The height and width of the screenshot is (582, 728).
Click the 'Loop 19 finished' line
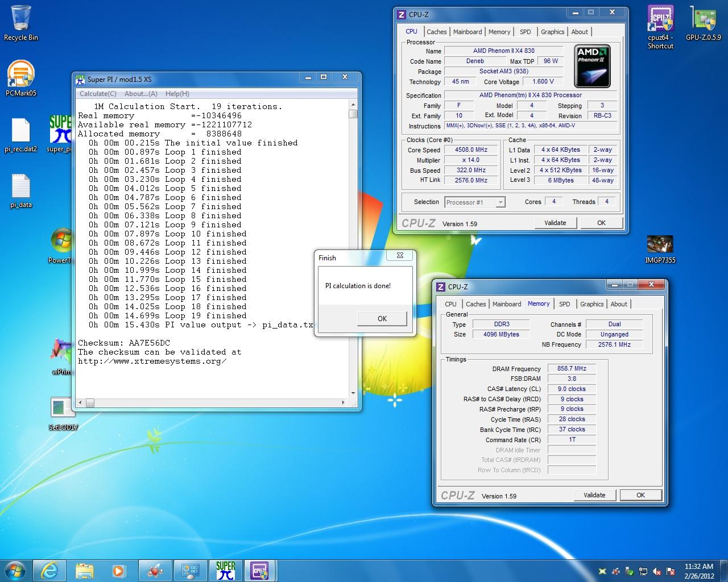(x=168, y=315)
